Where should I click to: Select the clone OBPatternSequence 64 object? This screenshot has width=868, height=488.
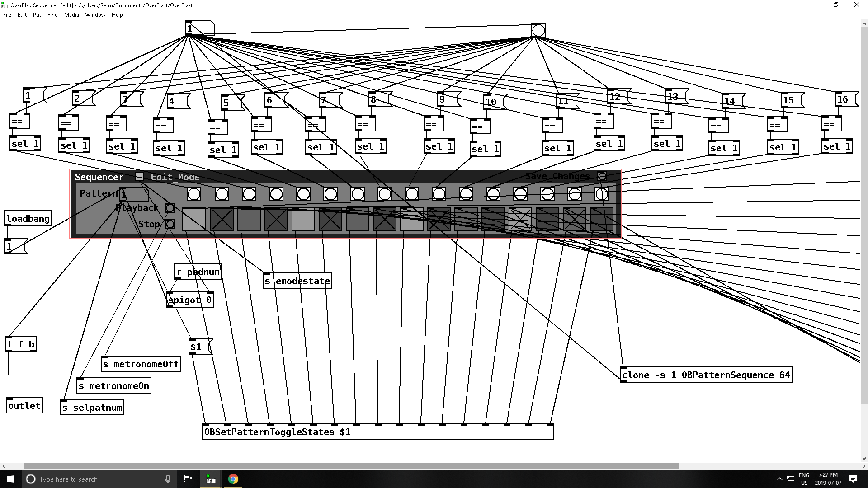pos(706,375)
